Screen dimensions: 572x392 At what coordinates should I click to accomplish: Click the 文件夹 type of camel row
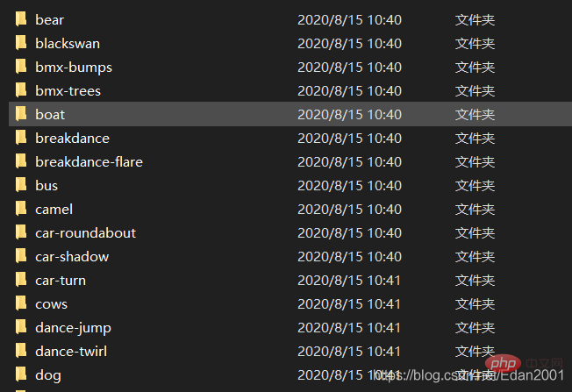(475, 210)
